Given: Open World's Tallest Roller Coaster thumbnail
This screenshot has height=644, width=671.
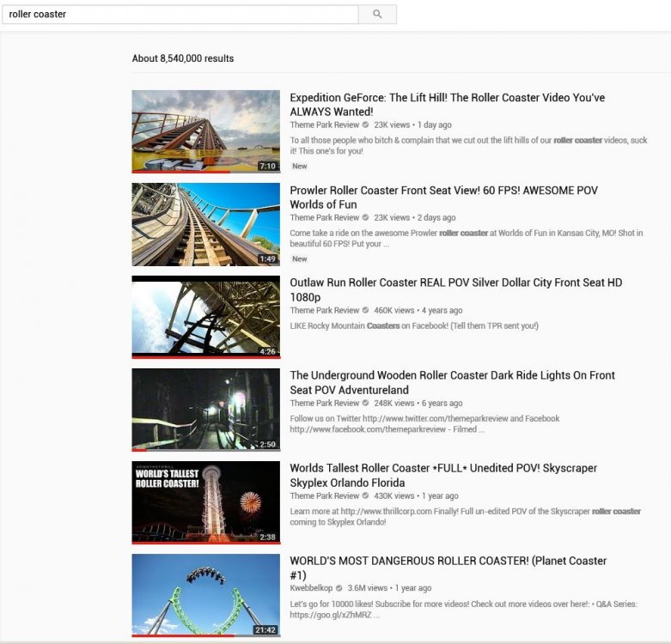Looking at the screenshot, I should tap(206, 502).
